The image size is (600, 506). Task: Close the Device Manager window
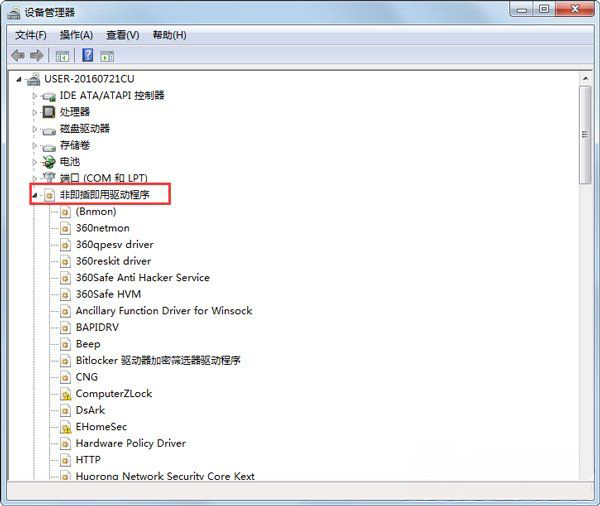(x=574, y=9)
